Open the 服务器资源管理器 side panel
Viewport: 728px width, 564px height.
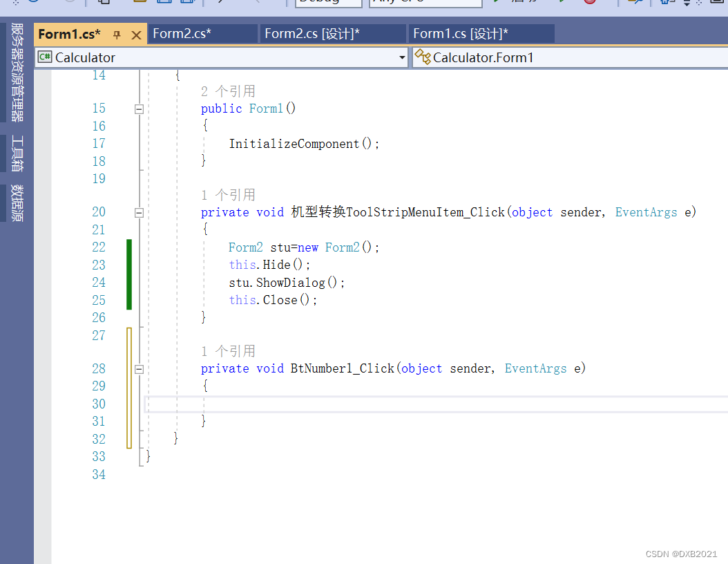click(17, 73)
